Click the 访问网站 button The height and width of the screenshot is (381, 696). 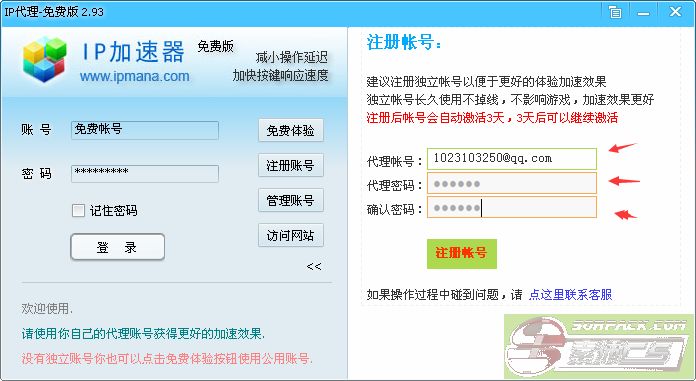(291, 236)
